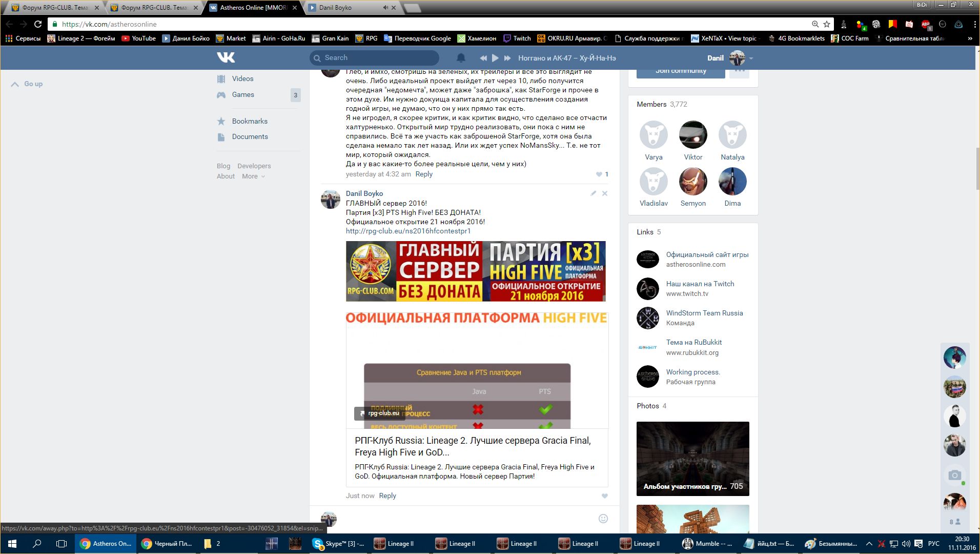Open the Skype taskbar button
Image resolution: width=980 pixels, height=554 pixels.
(339, 544)
